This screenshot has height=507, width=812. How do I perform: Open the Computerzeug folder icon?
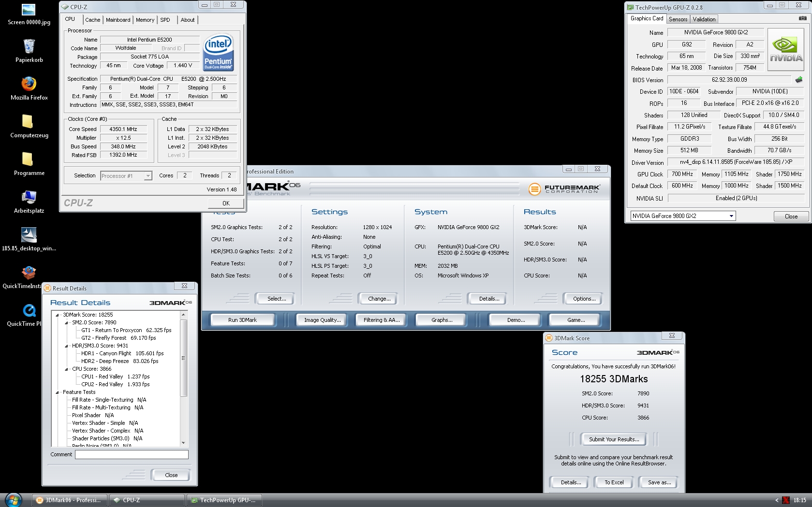coord(28,122)
